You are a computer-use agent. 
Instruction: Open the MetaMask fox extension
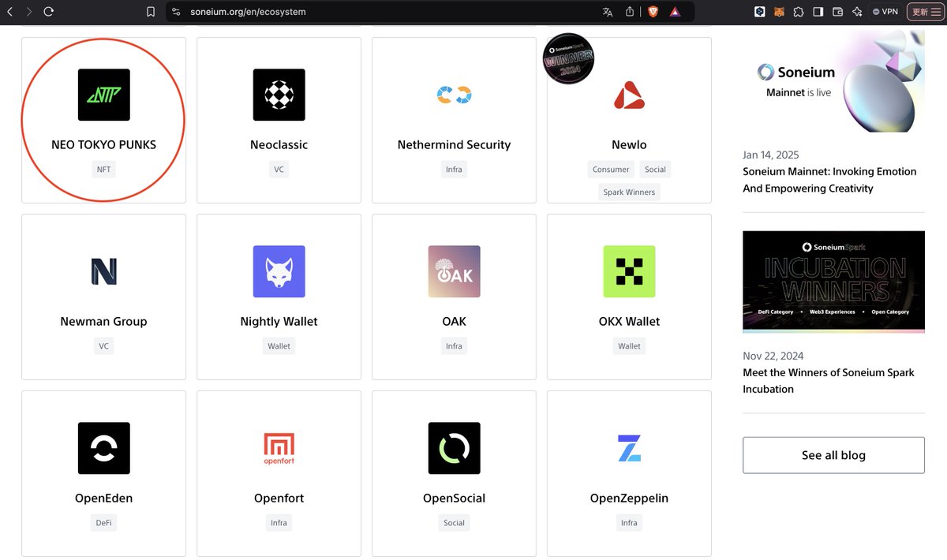coord(779,12)
